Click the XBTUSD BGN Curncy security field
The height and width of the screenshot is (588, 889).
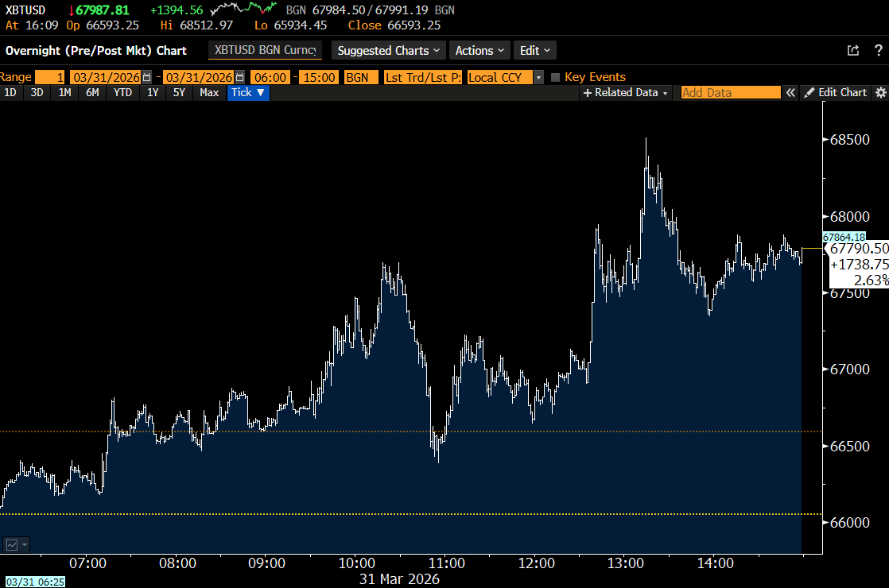click(x=266, y=50)
